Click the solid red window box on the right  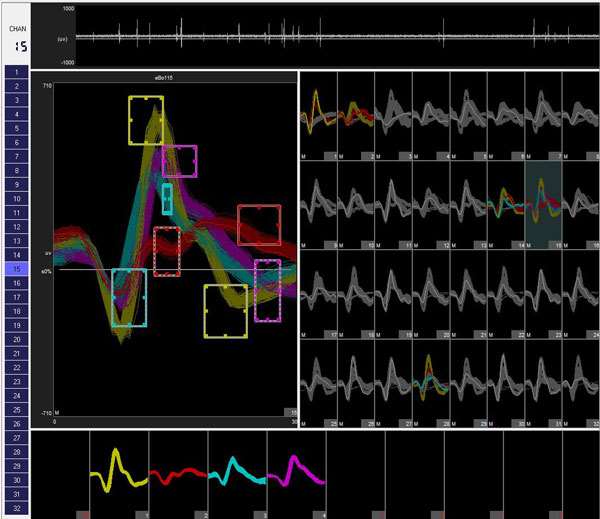259,225
